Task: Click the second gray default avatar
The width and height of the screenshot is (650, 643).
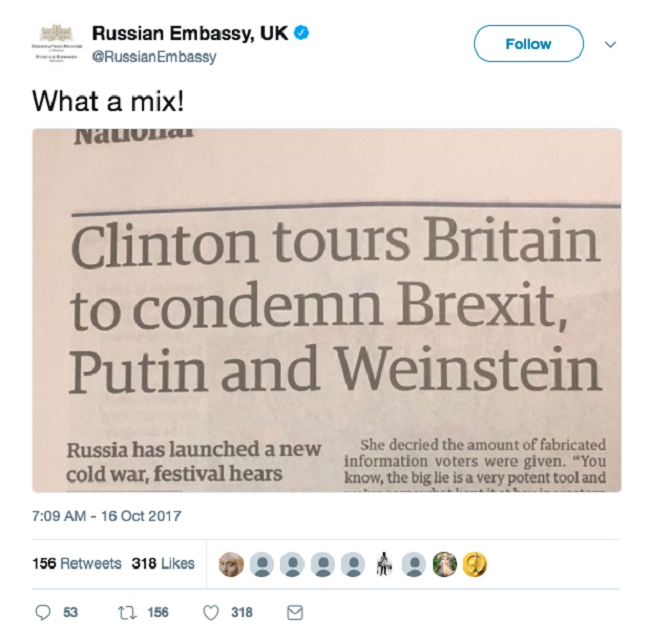Action: pyautogui.click(x=292, y=564)
